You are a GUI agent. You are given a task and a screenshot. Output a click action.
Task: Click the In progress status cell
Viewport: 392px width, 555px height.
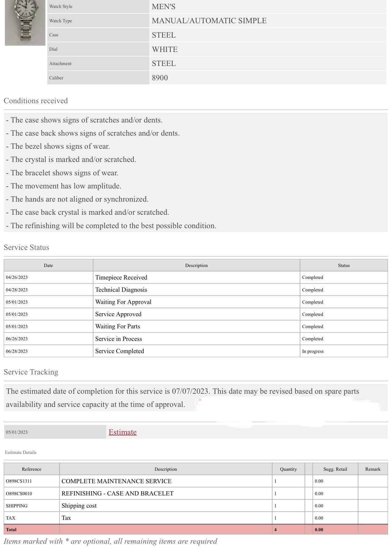[313, 351]
